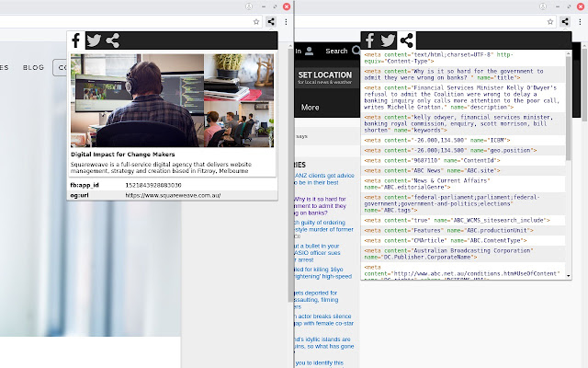Click SET LOCATION for local news
The image size is (588, 368).
pos(325,77)
